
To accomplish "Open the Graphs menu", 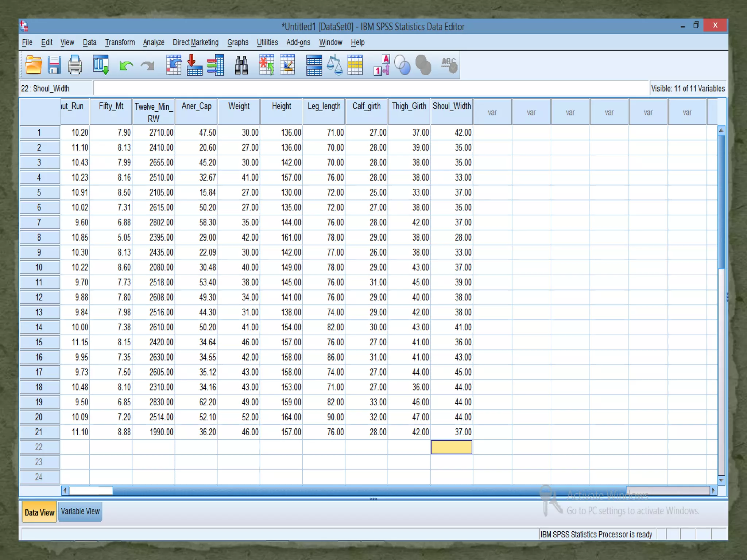I will 237,42.
